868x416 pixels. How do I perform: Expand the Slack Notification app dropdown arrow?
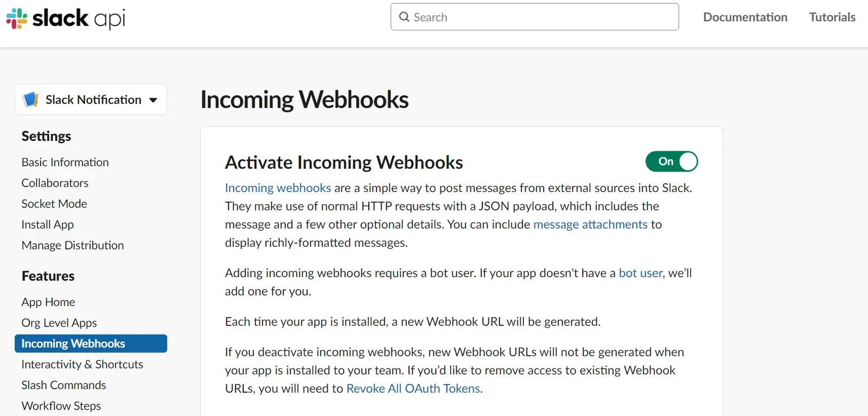(x=153, y=100)
